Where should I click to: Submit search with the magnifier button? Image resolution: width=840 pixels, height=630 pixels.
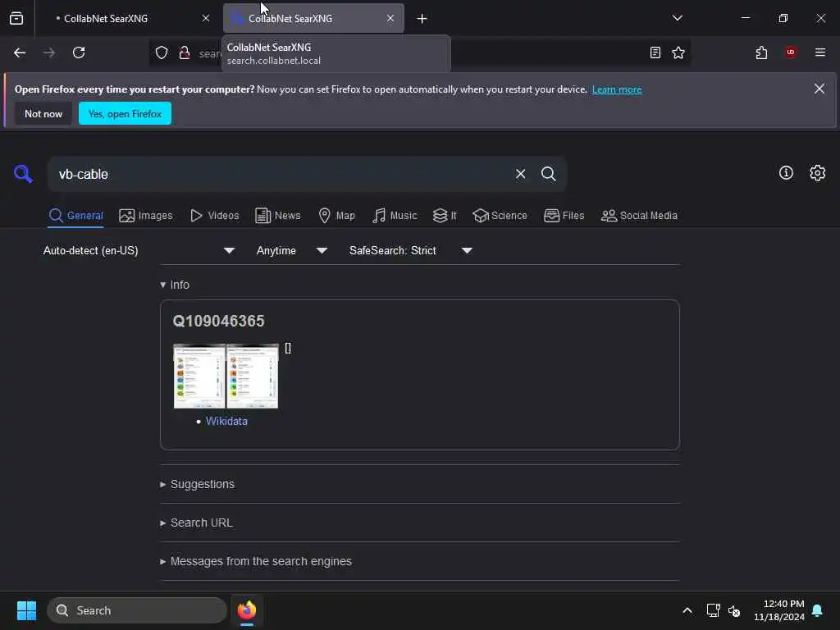pos(548,174)
